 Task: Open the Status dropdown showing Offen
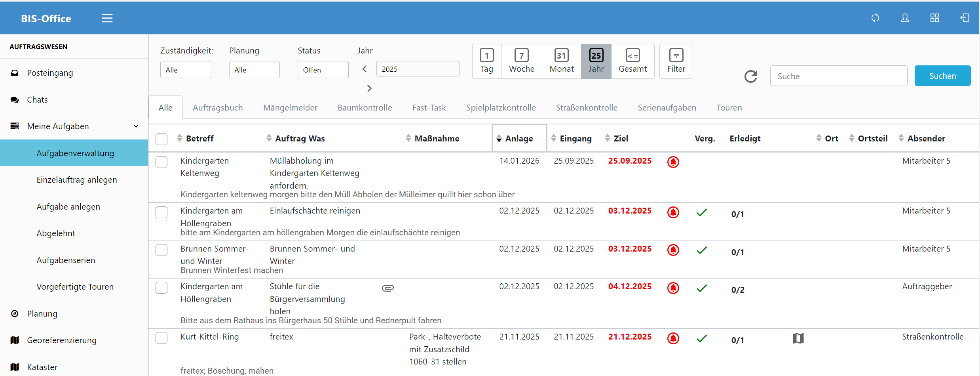point(323,70)
